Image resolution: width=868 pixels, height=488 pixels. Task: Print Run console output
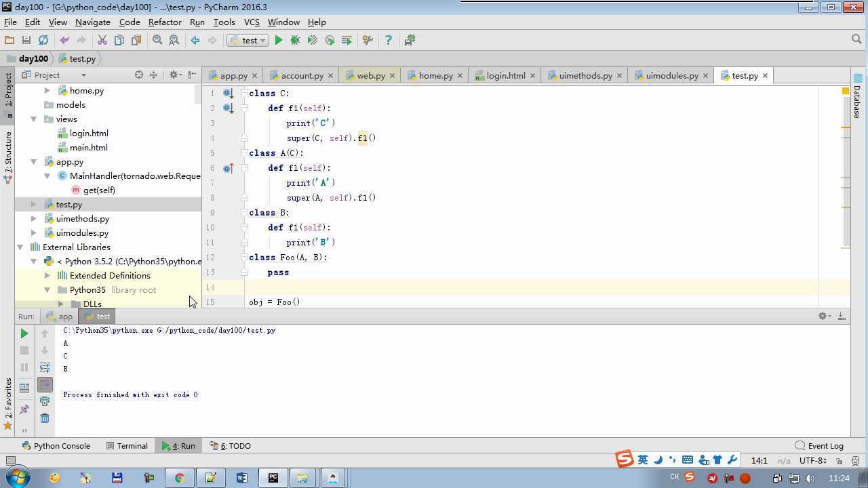(x=45, y=401)
